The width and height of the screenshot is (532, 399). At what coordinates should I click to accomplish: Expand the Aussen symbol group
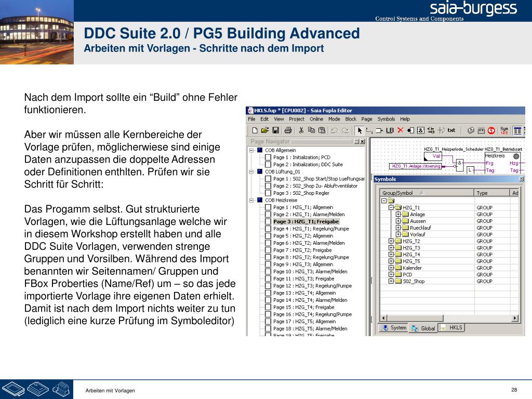(x=398, y=221)
